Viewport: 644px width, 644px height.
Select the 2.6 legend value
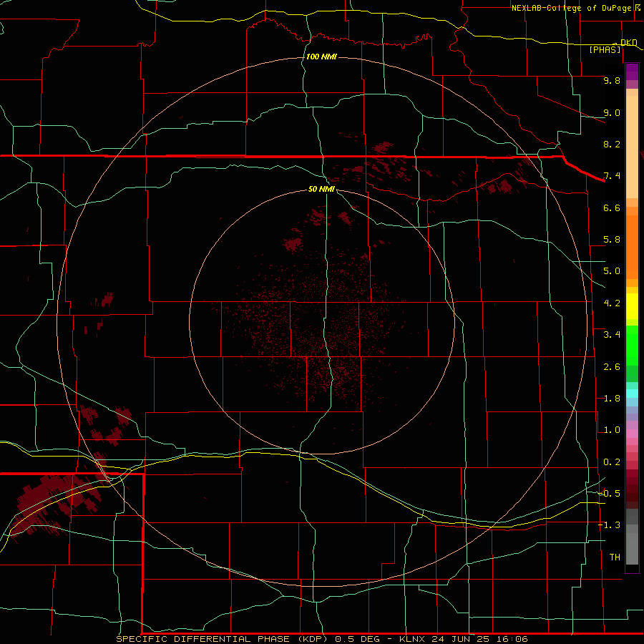click(x=612, y=367)
